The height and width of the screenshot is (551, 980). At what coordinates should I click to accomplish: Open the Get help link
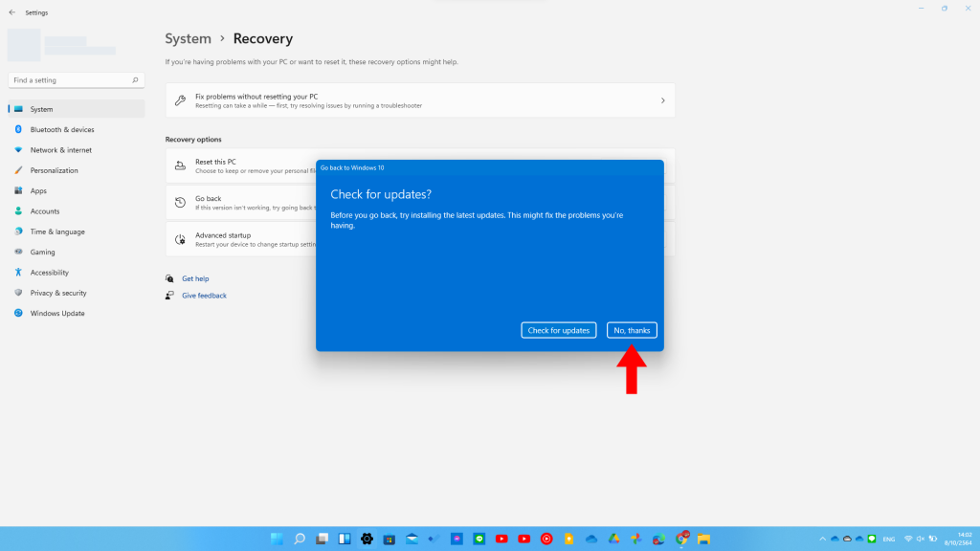pos(195,278)
